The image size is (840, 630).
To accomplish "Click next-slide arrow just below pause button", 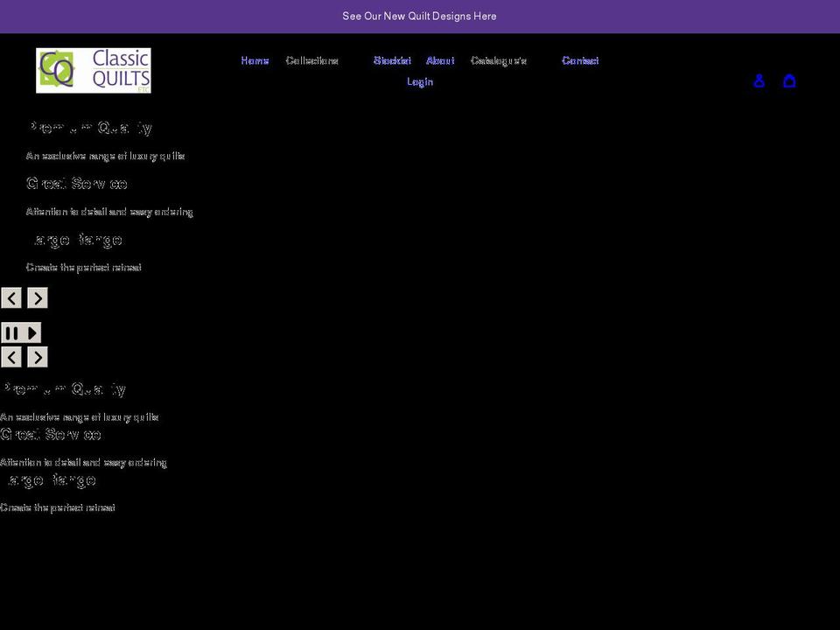I will pos(38,357).
